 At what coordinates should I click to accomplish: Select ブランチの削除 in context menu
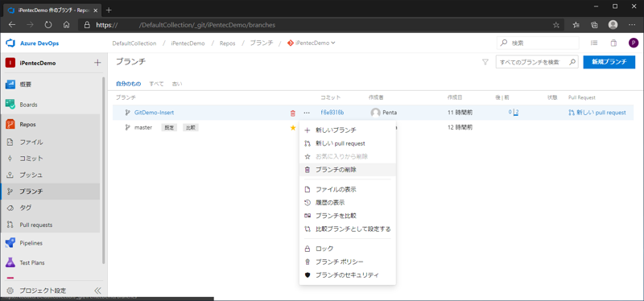tap(348, 170)
